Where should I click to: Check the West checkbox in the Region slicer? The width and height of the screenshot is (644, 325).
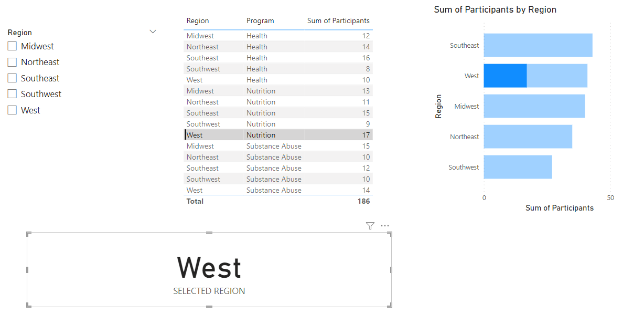[12, 110]
